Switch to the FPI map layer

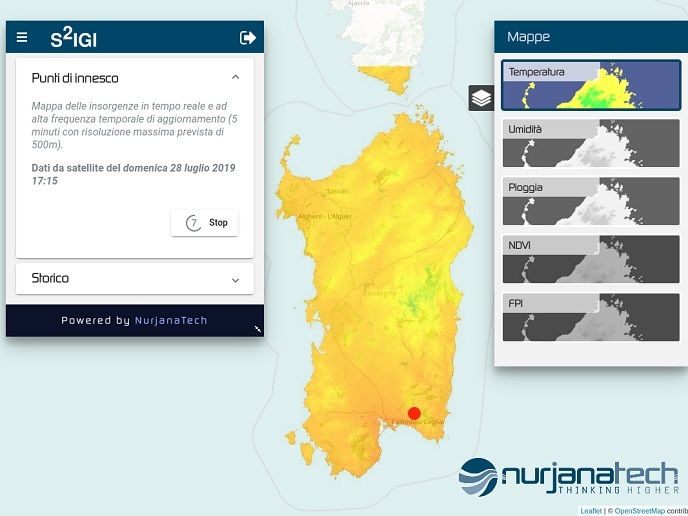pyautogui.click(x=590, y=315)
